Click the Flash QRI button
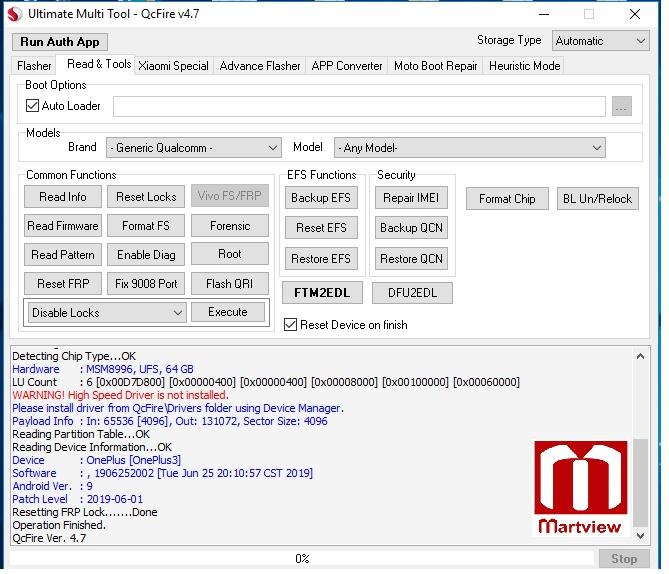Screen dimensions: 669x574 [x=230, y=284]
